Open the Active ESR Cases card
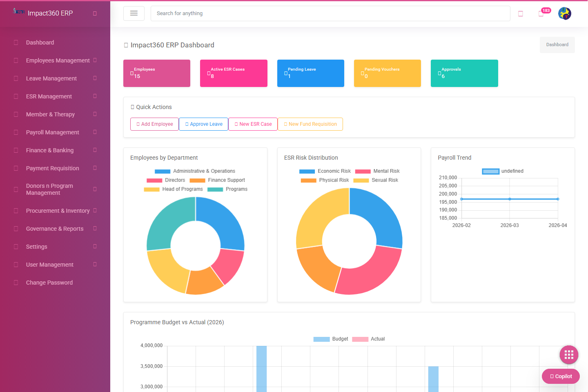Screen dimensions: 588x392 click(234, 73)
